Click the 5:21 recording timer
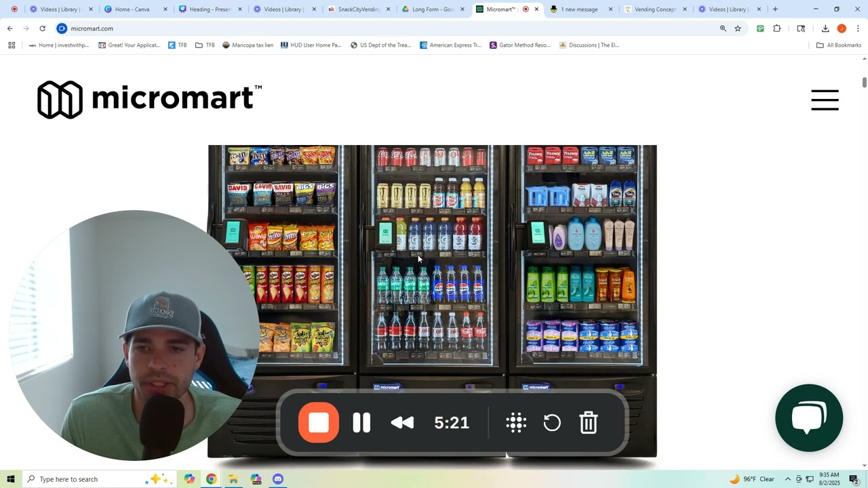 point(452,423)
